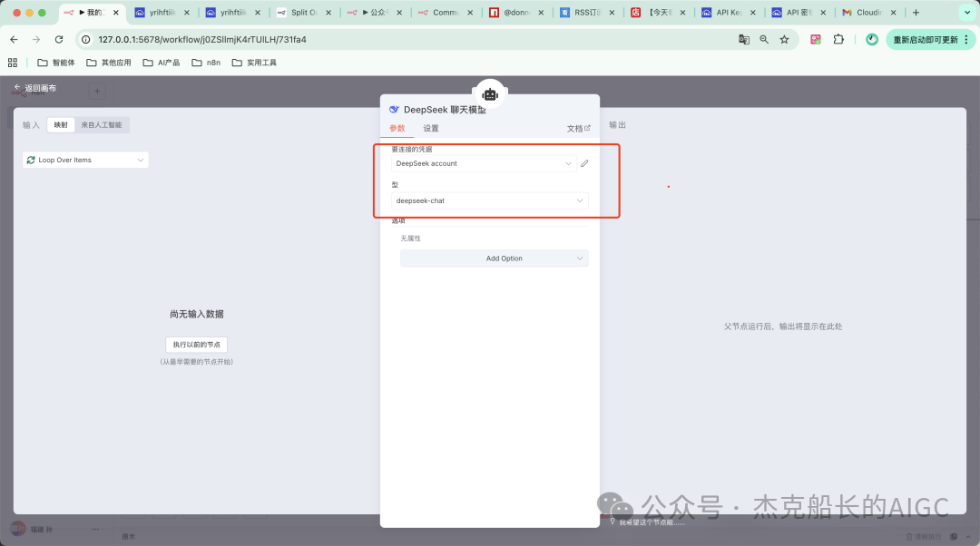Click the browser forward arrow
The width and height of the screenshot is (980, 546).
tap(36, 39)
